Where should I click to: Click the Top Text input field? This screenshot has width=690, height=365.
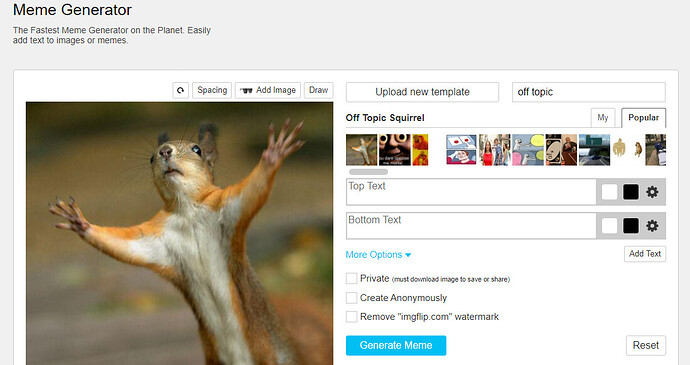[471, 192]
